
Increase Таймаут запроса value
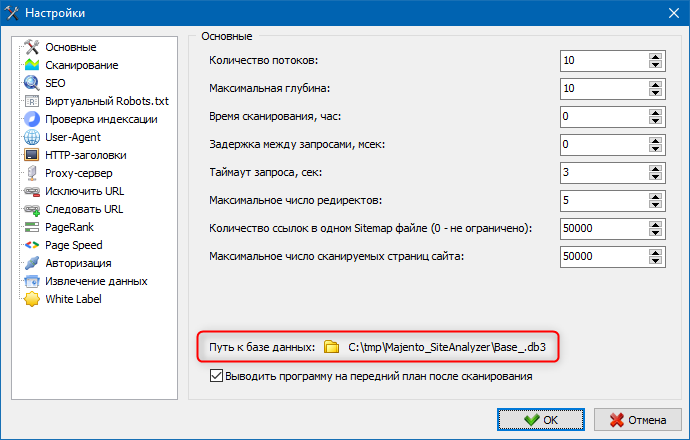[x=655, y=169]
